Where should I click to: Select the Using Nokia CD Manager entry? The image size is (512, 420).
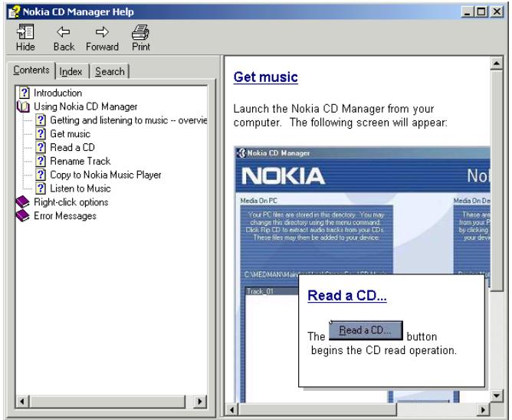86,107
